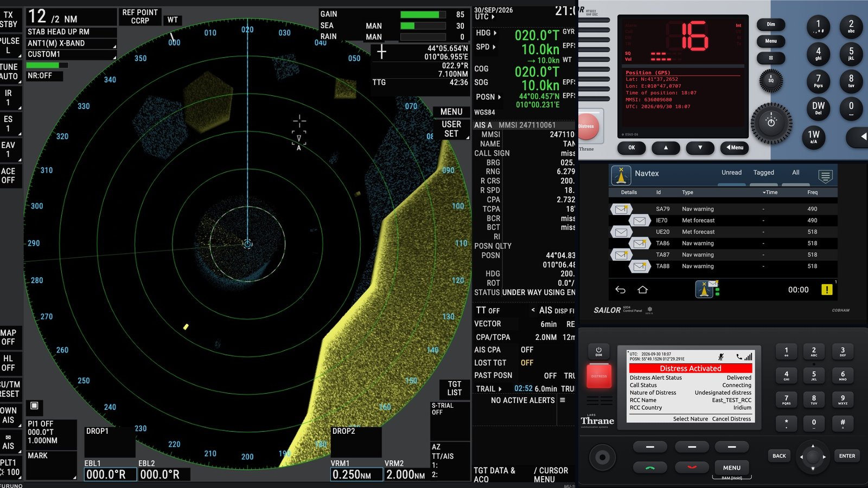The width and height of the screenshot is (868, 488).
Task: Click ENTER on the Thrane terminal keypad
Action: [847, 456]
